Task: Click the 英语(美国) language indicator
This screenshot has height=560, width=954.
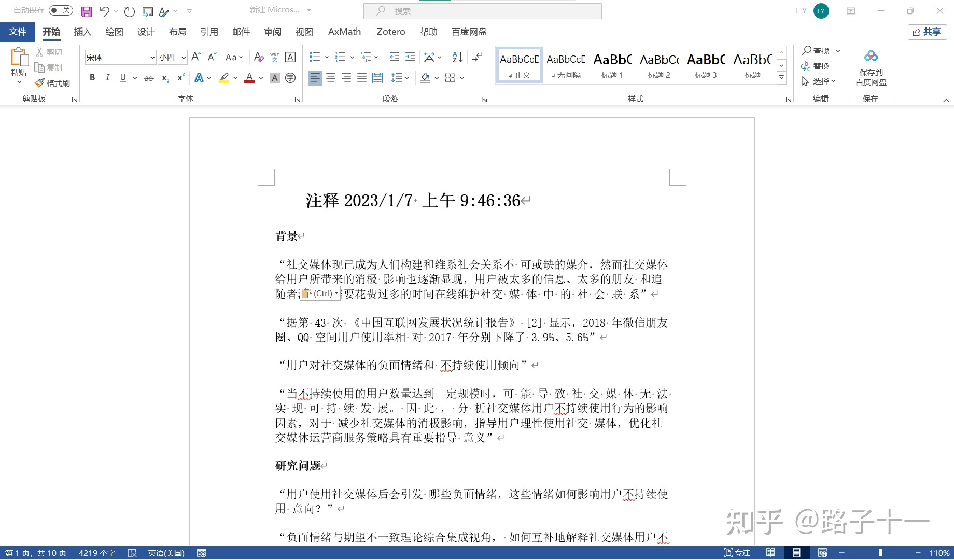Action: [x=166, y=553]
